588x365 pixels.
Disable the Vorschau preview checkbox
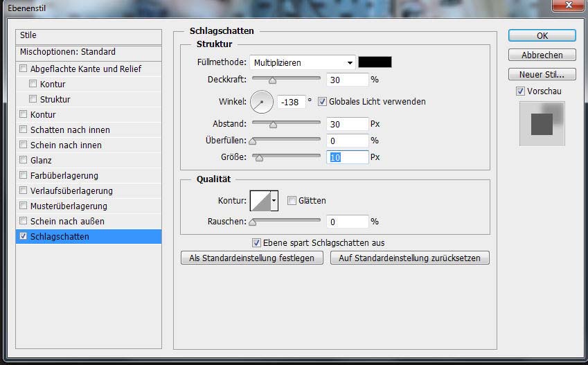(520, 91)
